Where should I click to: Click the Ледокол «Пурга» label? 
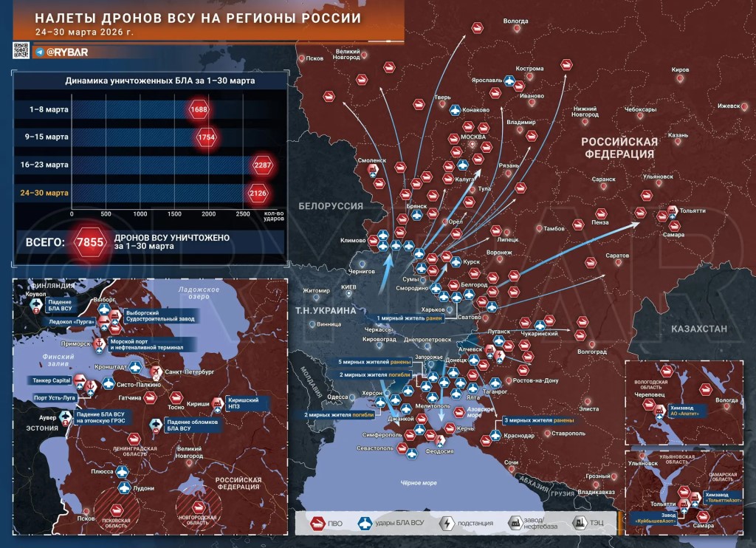(x=72, y=321)
